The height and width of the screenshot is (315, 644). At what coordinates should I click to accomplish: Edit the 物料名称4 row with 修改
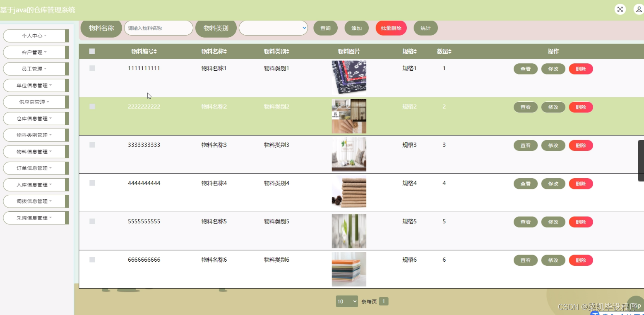[x=553, y=184]
